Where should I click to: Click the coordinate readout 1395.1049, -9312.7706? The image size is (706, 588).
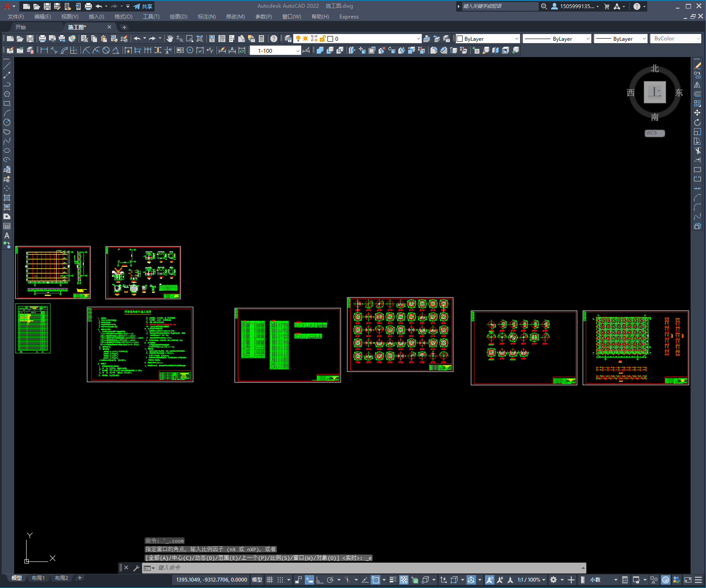click(x=212, y=580)
